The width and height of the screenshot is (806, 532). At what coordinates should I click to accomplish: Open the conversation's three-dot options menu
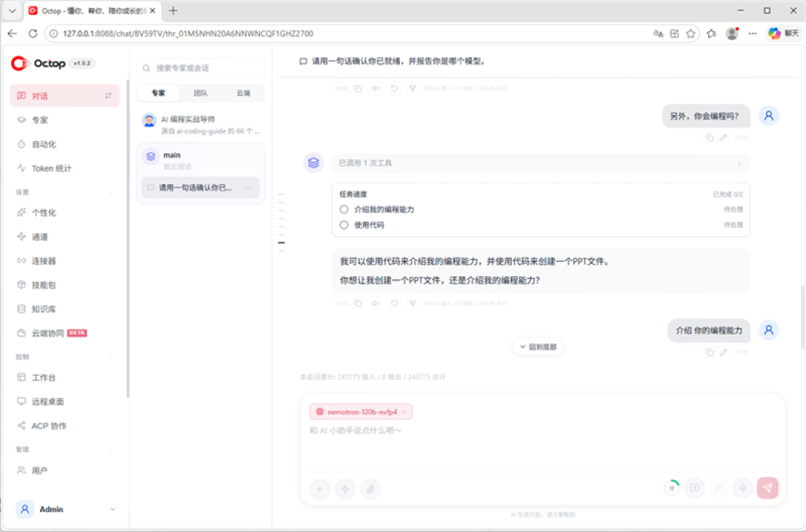point(248,187)
